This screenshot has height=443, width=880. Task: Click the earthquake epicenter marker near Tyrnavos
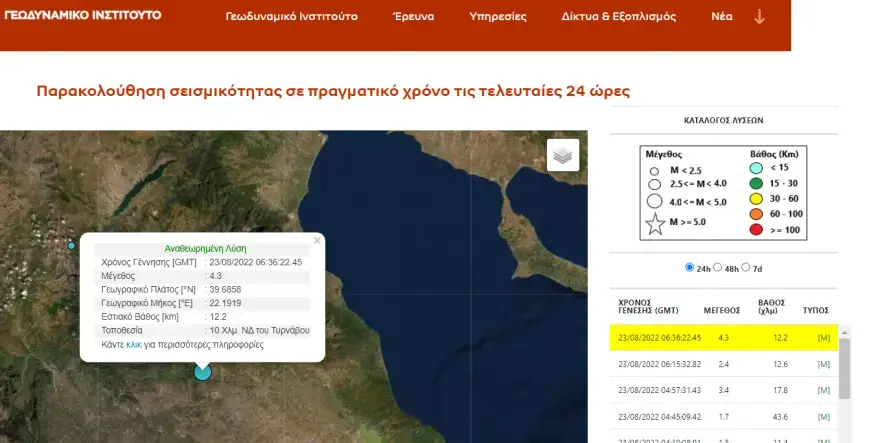203,371
